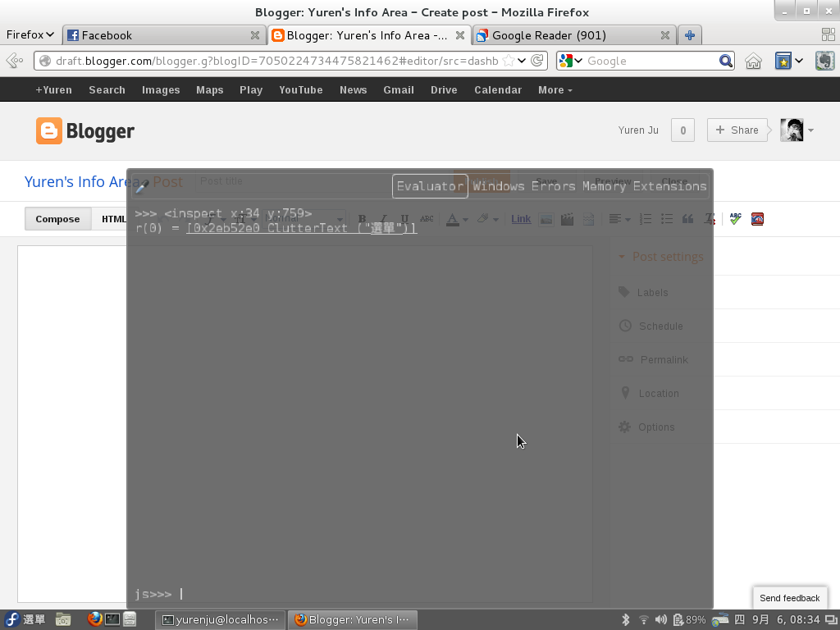This screenshot has width=840, height=630.
Task: Open the Fedora 選單 menu in taskbar
Action: tap(25, 620)
